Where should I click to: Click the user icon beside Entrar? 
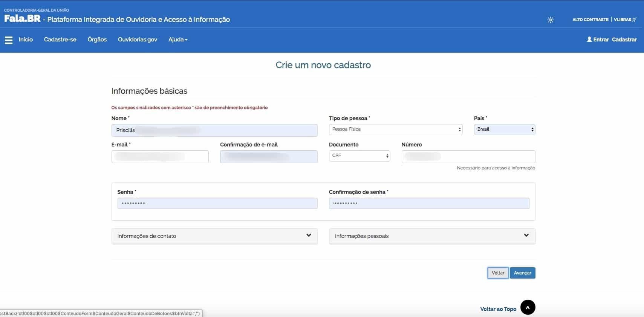pos(589,39)
